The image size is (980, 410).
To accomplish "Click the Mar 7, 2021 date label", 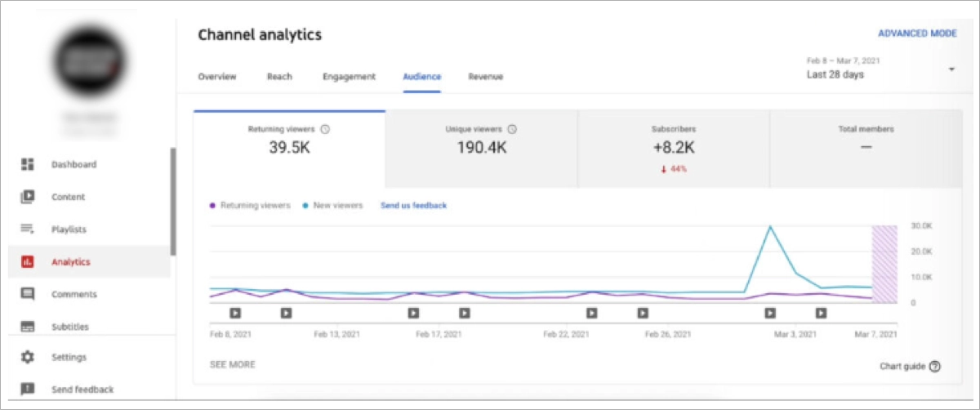I will coord(874,334).
